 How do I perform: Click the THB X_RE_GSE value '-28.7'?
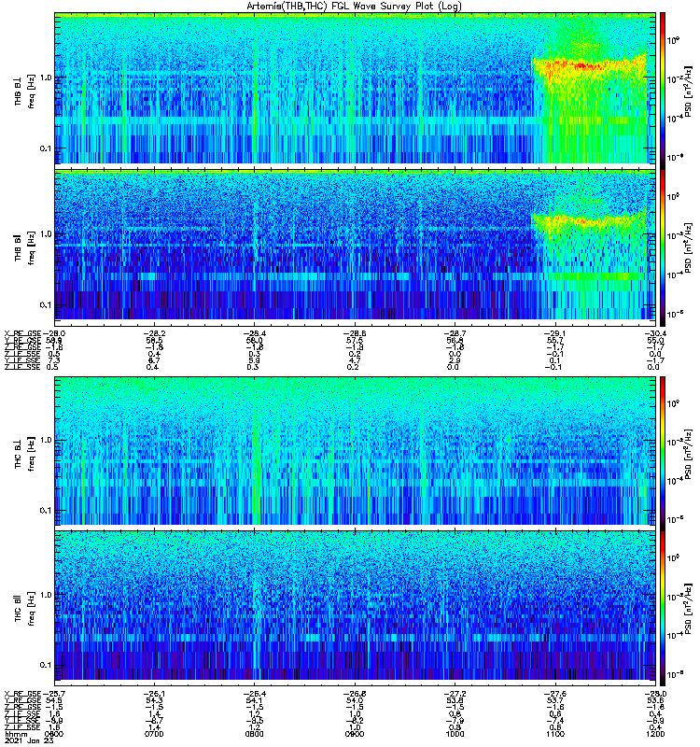455,333
